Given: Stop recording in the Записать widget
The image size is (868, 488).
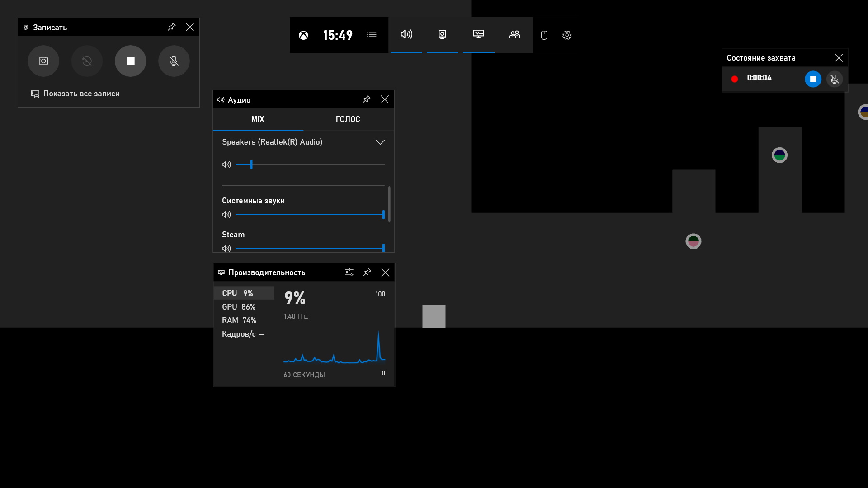Looking at the screenshot, I should (x=130, y=61).
